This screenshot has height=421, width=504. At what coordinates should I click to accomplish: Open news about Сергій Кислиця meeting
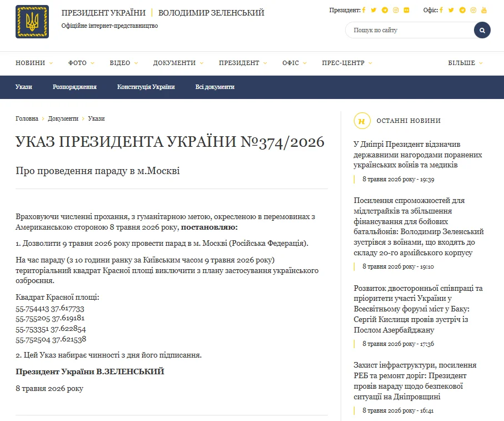(418, 309)
